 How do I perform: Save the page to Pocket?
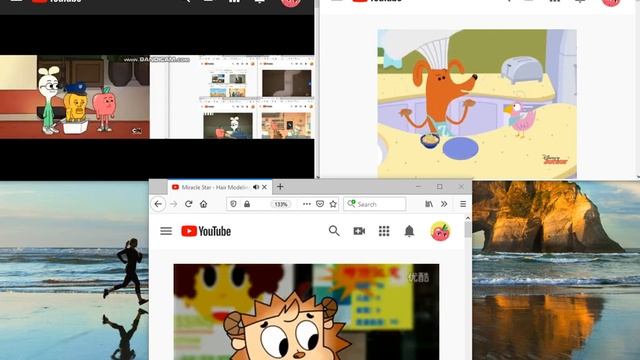coord(320,204)
